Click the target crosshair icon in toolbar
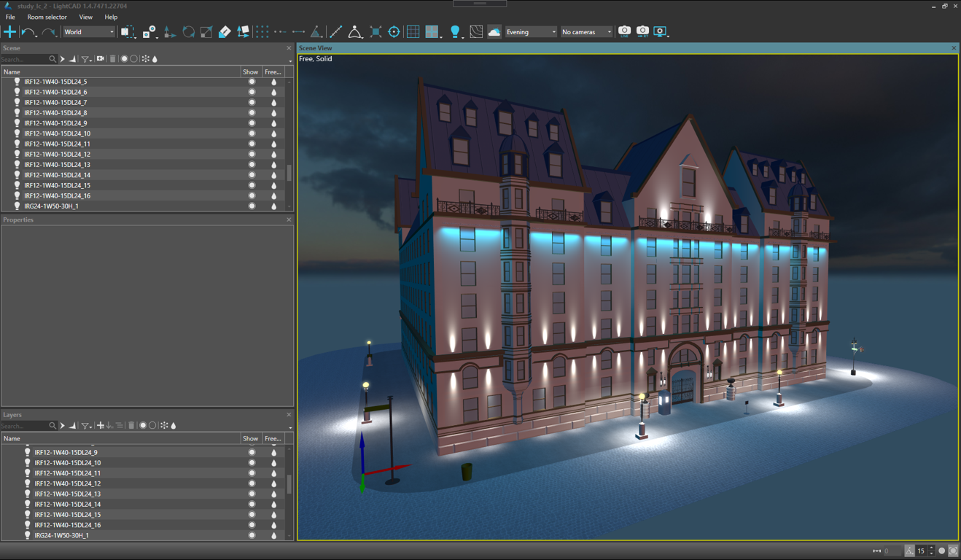The width and height of the screenshot is (961, 560). click(394, 32)
